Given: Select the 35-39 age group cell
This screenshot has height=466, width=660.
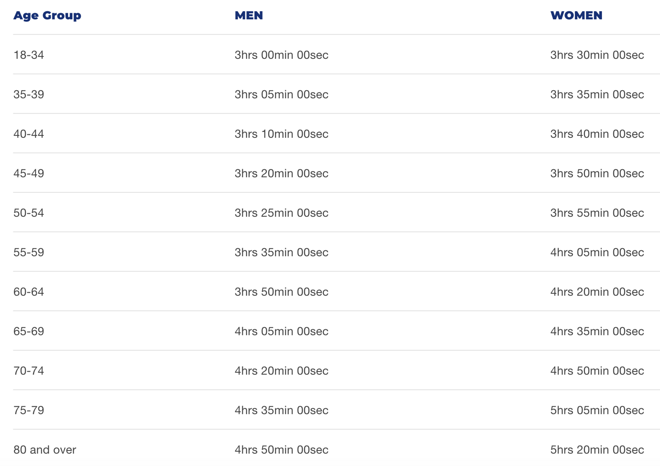Looking at the screenshot, I should [29, 94].
